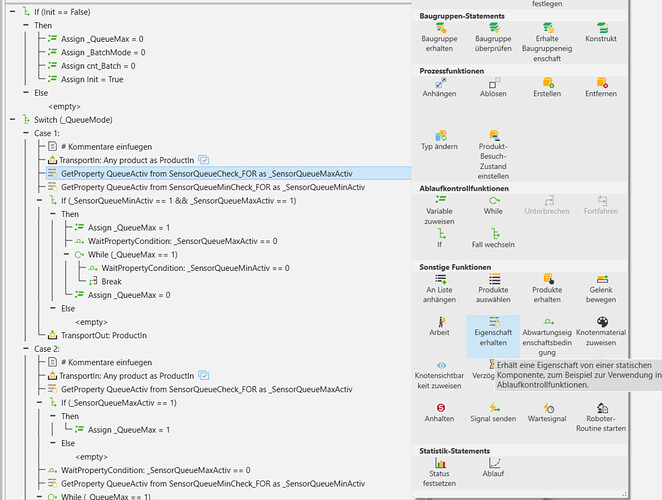Collapse the Case 1 branch
Screen dimensions: 662x500
point(25,132)
